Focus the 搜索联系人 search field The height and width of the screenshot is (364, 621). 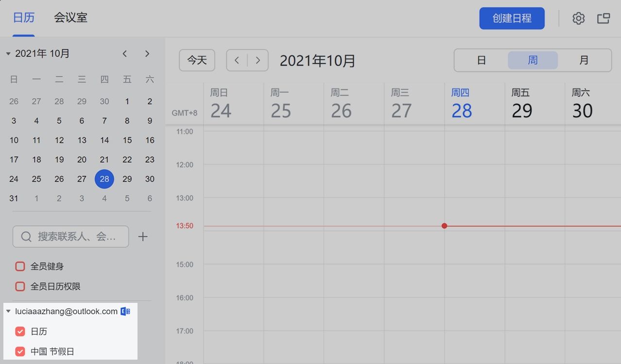point(71,237)
